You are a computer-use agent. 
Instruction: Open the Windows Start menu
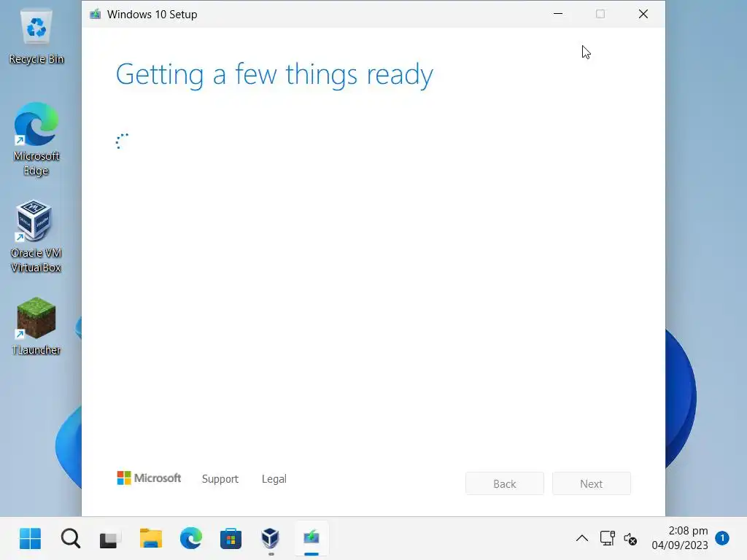(x=31, y=539)
